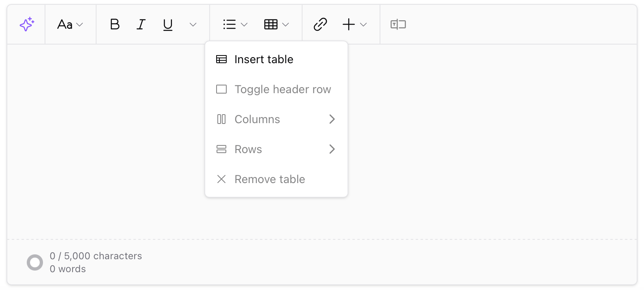Underline the text
This screenshot has width=644, height=290.
(167, 24)
